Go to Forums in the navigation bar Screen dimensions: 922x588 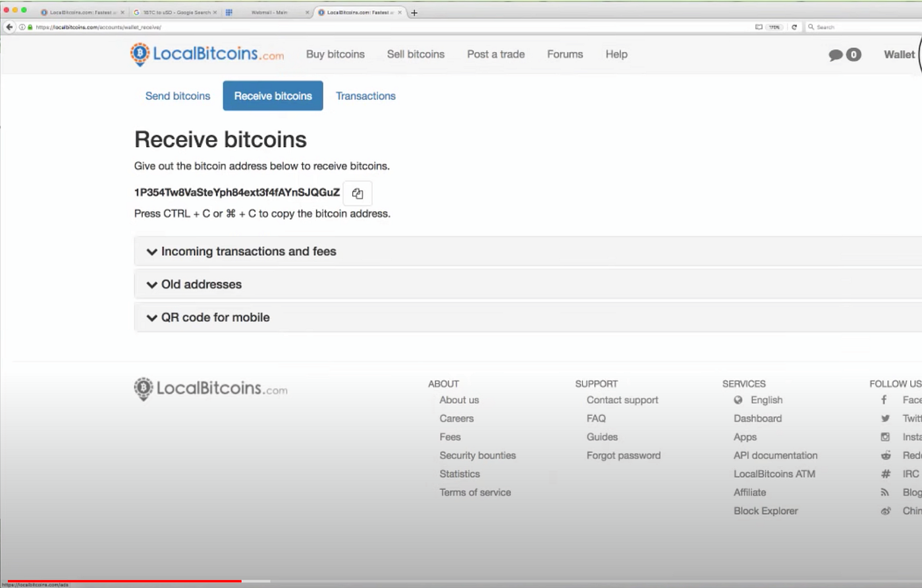tap(565, 55)
